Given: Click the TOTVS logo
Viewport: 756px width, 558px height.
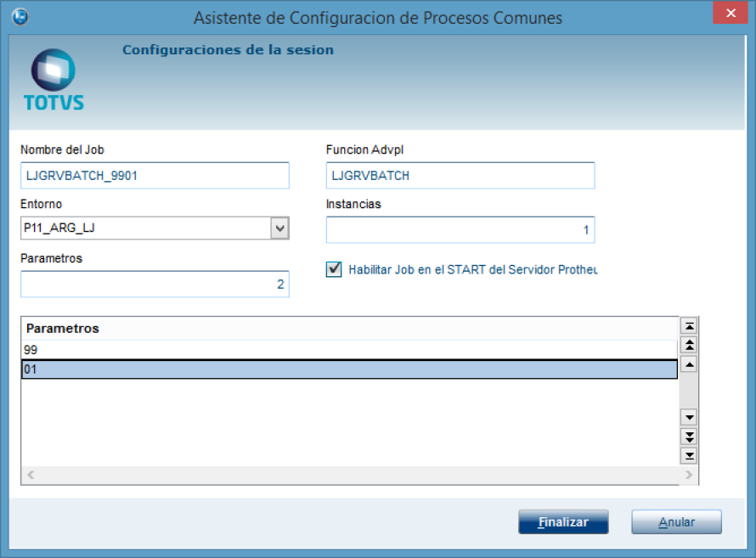Looking at the screenshot, I should tap(54, 81).
